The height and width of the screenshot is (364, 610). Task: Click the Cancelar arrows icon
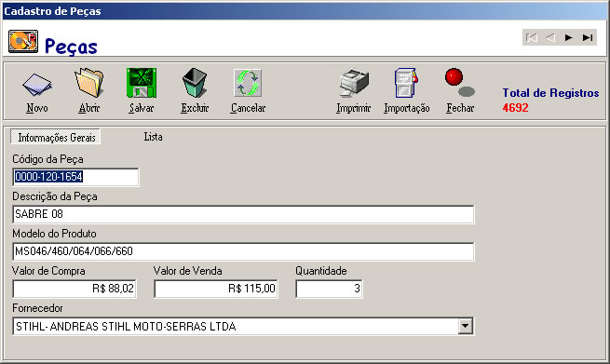pos(248,83)
